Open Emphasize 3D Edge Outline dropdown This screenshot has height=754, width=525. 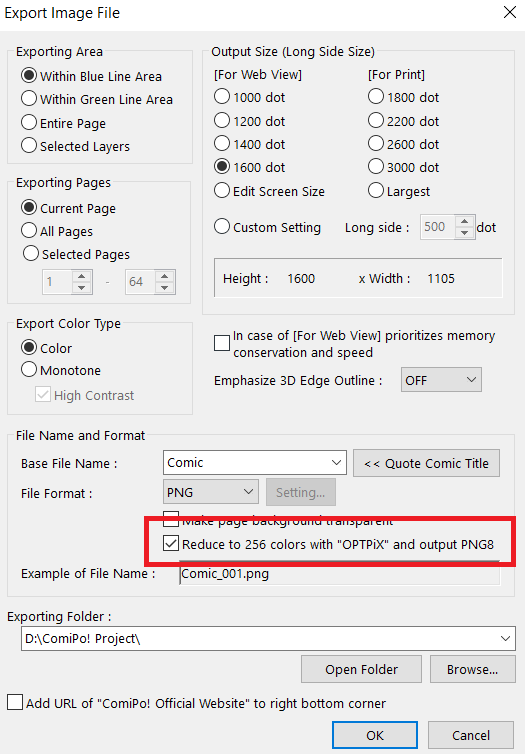pyautogui.click(x=441, y=380)
